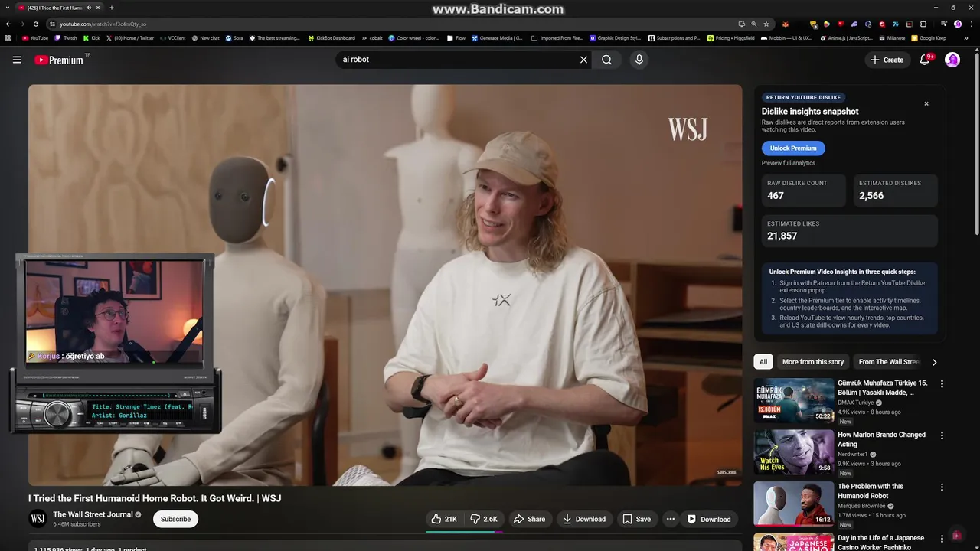This screenshot has width=980, height=551.
Task: Open the Twitch bookmark
Action: point(66,37)
